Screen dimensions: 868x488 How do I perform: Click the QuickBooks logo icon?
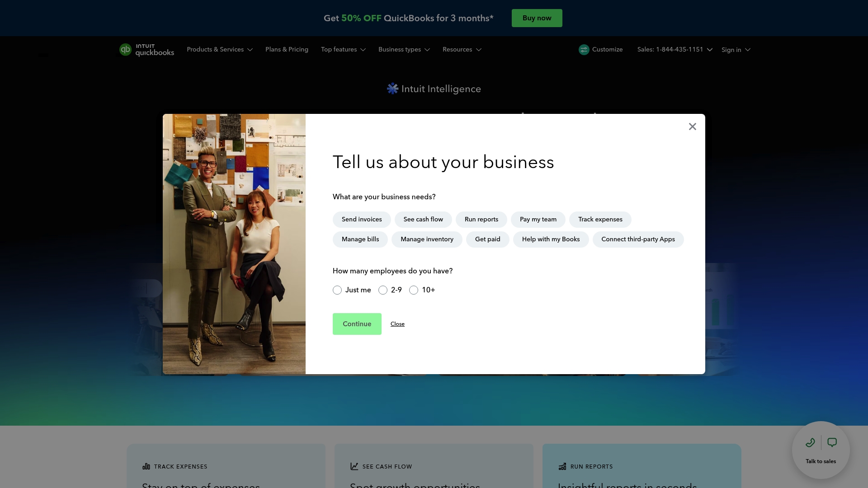point(126,50)
